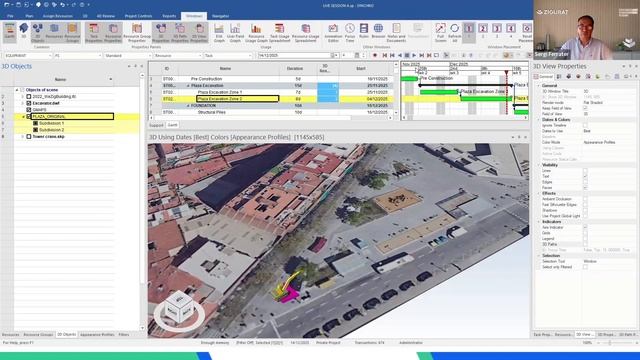Enable Shadows effect checkbox
The image size is (640, 360).
tap(585, 210)
